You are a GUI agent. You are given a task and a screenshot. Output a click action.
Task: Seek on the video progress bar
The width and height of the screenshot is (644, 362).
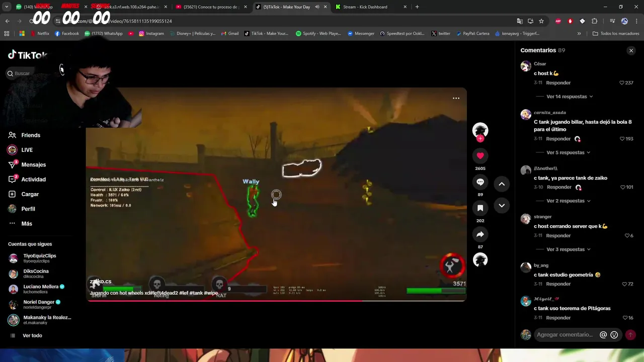(276, 301)
